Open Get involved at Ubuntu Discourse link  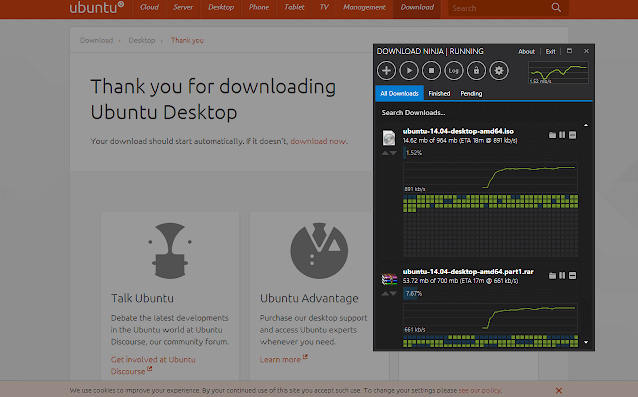click(x=153, y=365)
